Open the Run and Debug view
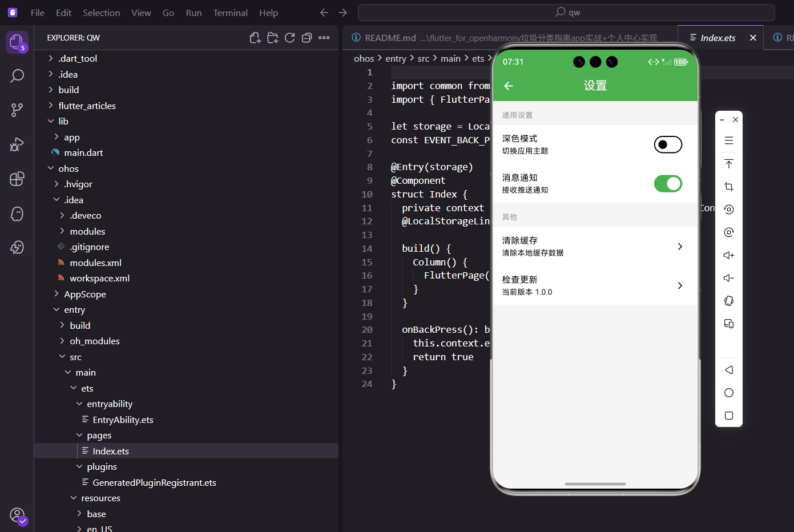 coord(17,144)
